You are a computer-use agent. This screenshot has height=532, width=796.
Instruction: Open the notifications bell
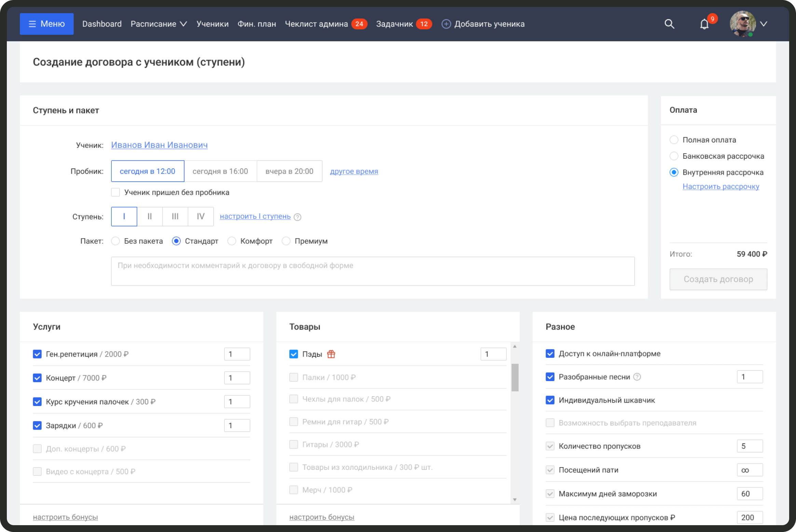[704, 24]
